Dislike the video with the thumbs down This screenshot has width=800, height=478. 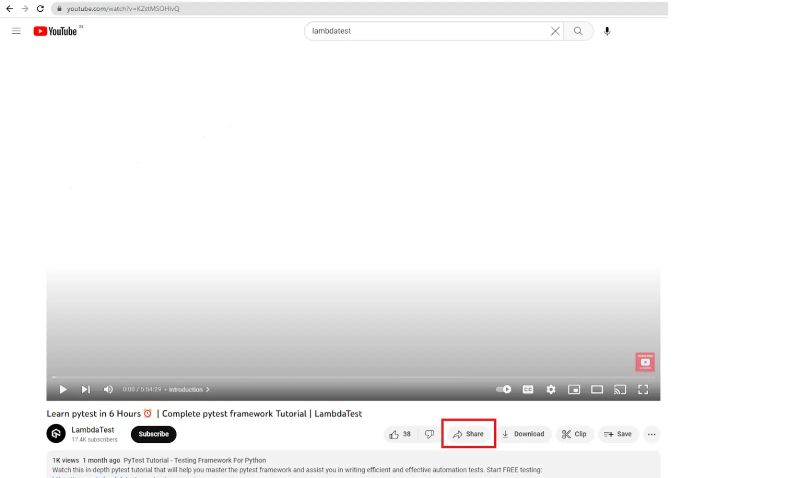430,434
